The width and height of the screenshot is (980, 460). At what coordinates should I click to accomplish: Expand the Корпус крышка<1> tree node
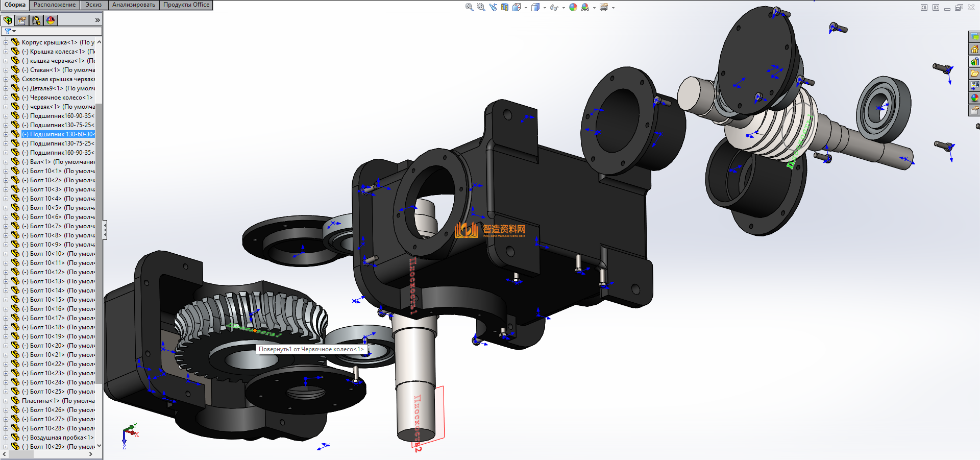click(6, 42)
